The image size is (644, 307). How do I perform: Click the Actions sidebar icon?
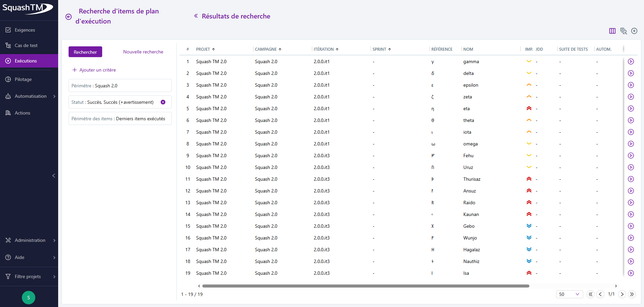click(x=8, y=113)
